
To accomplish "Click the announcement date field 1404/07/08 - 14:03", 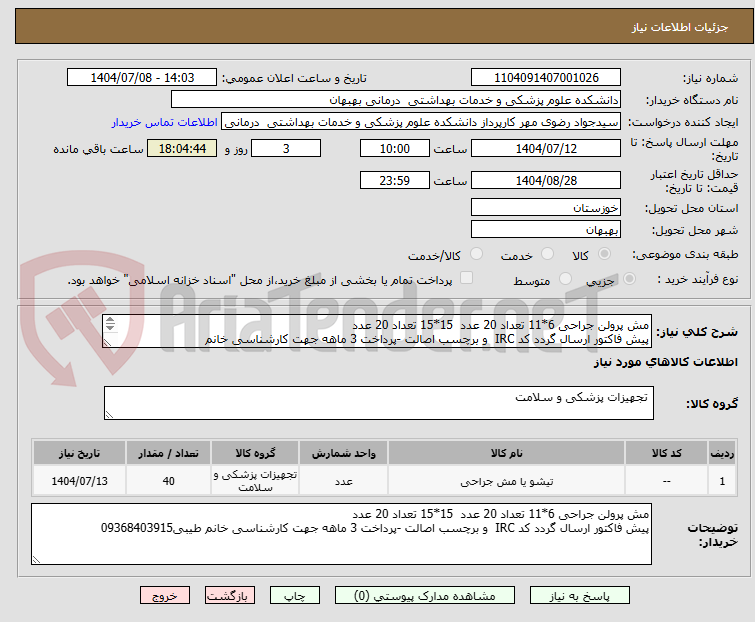I will pos(142,78).
